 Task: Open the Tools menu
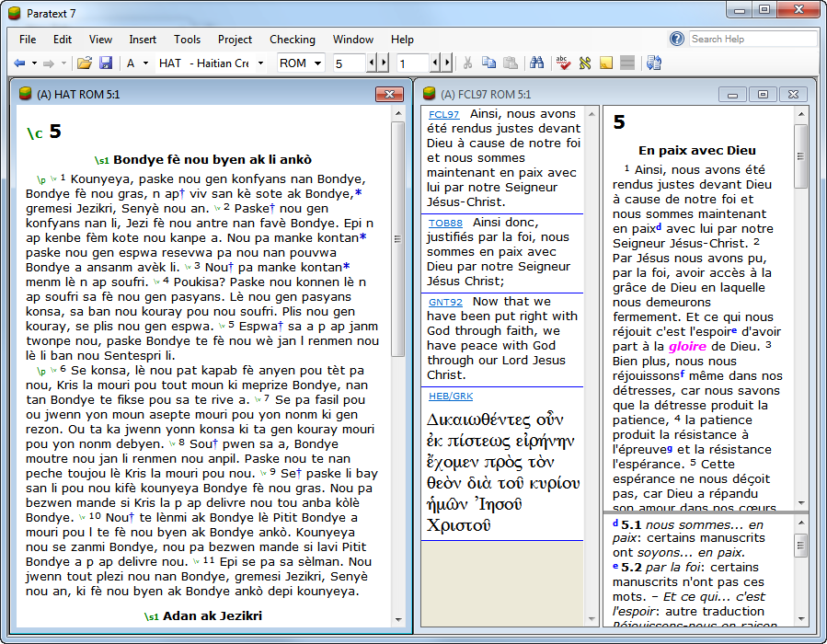[x=188, y=40]
